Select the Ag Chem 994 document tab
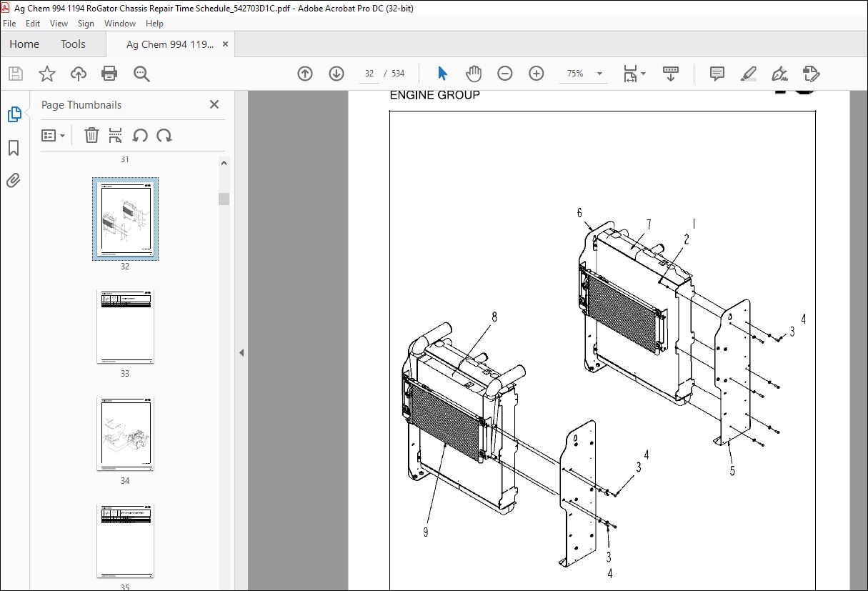868x591 pixels. click(x=170, y=44)
